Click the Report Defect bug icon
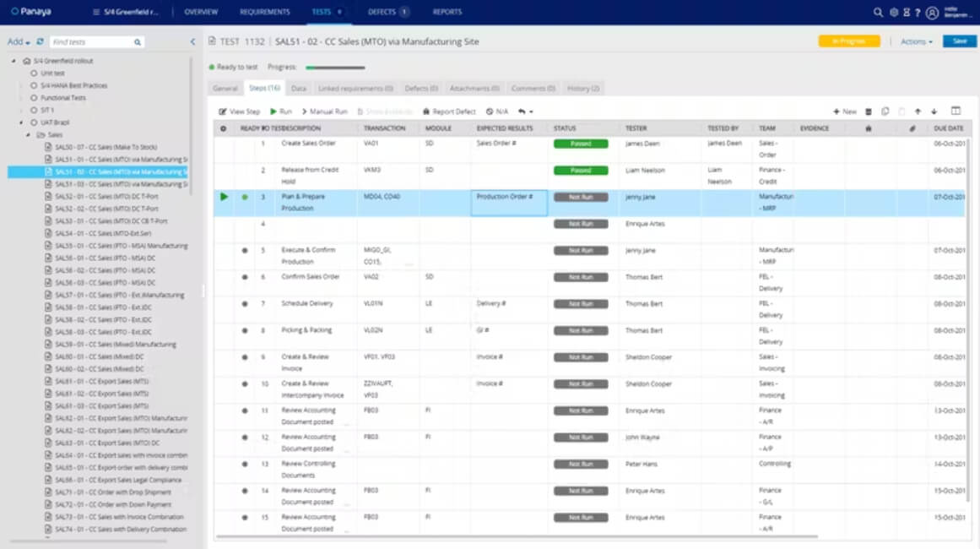The height and width of the screenshot is (549, 980). [x=426, y=111]
